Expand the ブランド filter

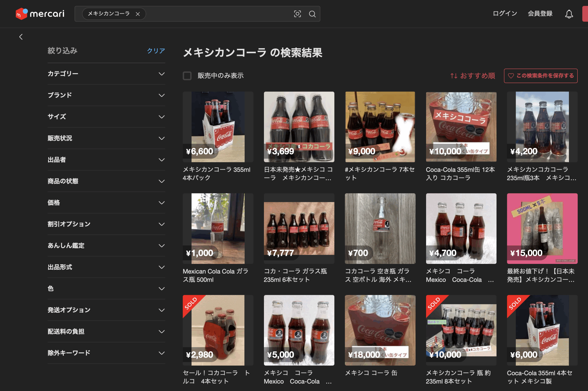coord(106,95)
